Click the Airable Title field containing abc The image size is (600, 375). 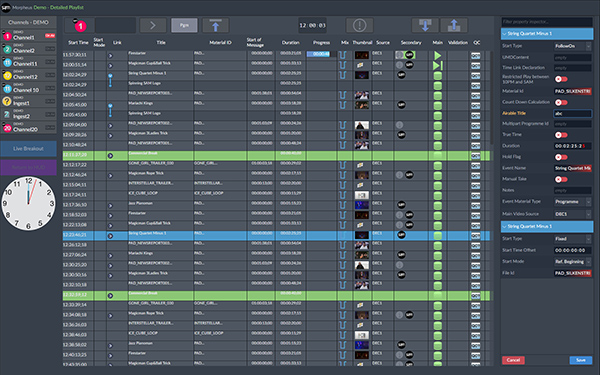click(x=572, y=113)
